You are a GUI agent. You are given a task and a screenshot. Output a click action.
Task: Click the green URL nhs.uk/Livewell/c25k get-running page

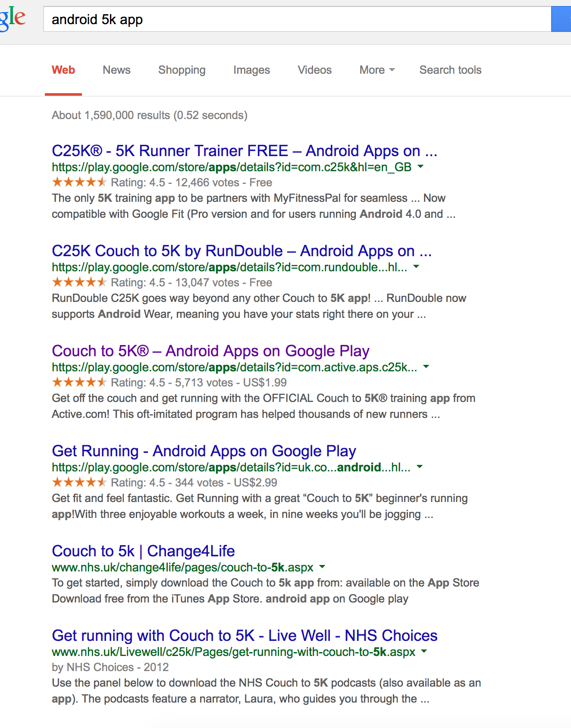[x=233, y=652]
